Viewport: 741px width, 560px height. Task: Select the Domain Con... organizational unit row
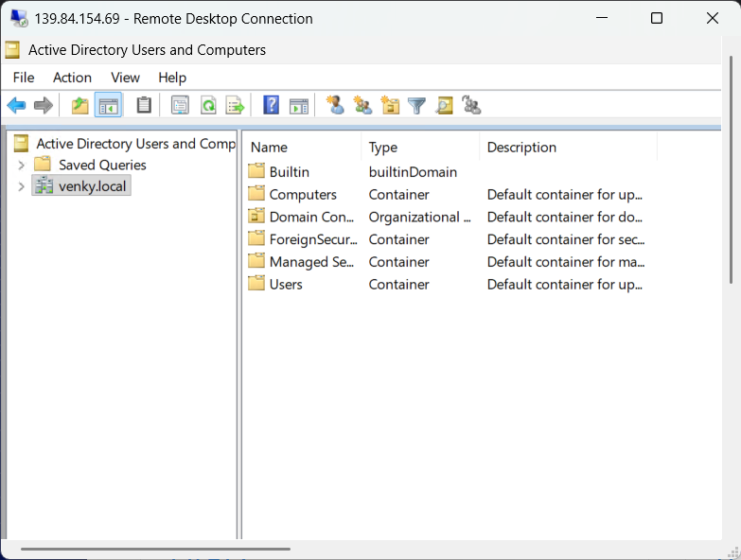(451, 217)
